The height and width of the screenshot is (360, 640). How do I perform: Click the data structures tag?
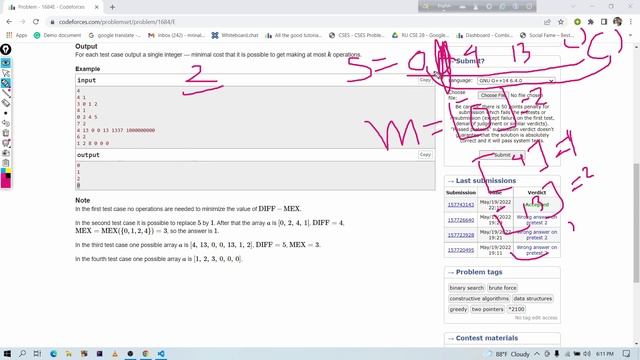pyautogui.click(x=533, y=298)
